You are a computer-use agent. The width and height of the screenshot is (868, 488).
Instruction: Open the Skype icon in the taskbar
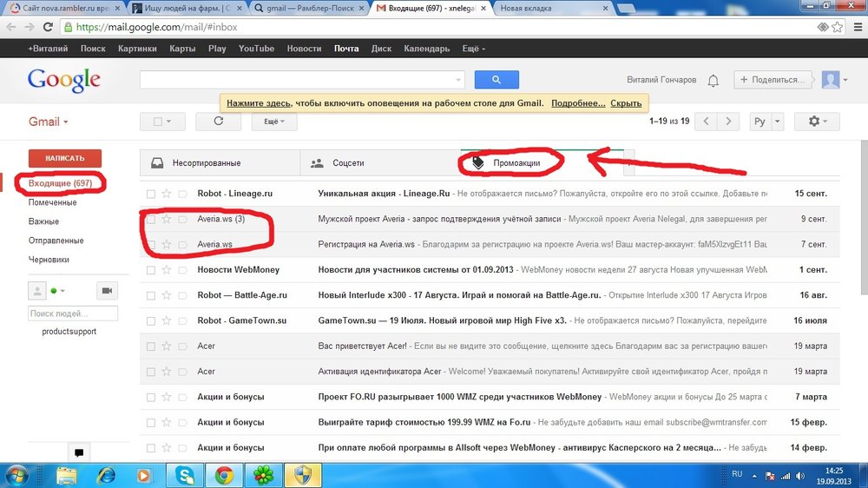[x=184, y=475]
